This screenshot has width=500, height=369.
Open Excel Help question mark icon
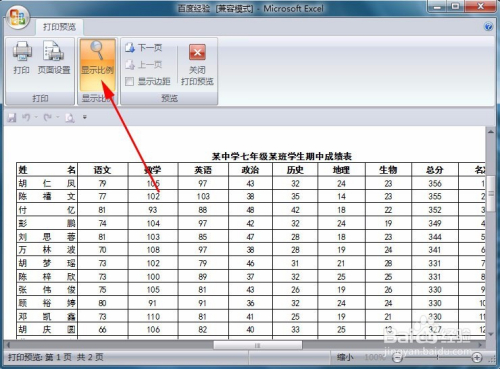(x=488, y=26)
